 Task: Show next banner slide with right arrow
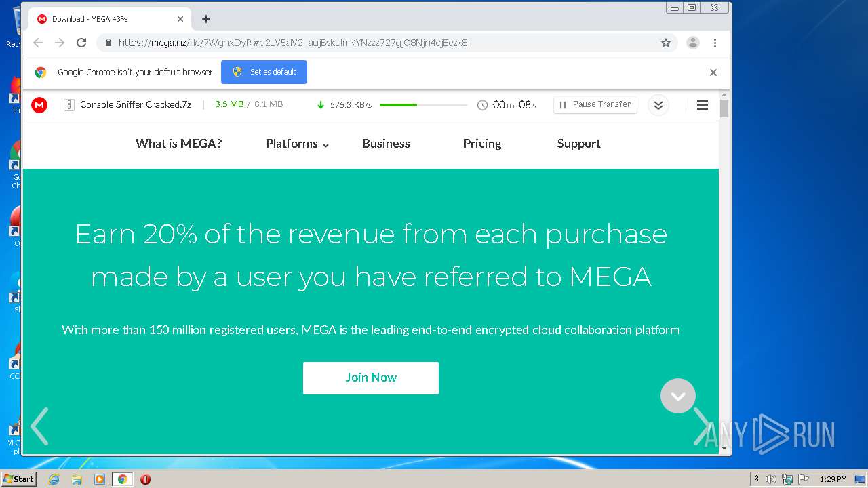(x=701, y=426)
